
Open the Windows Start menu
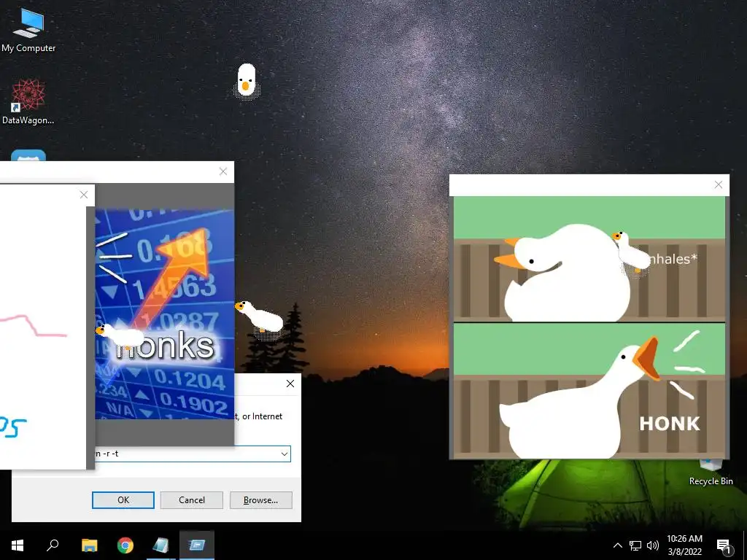click(18, 545)
